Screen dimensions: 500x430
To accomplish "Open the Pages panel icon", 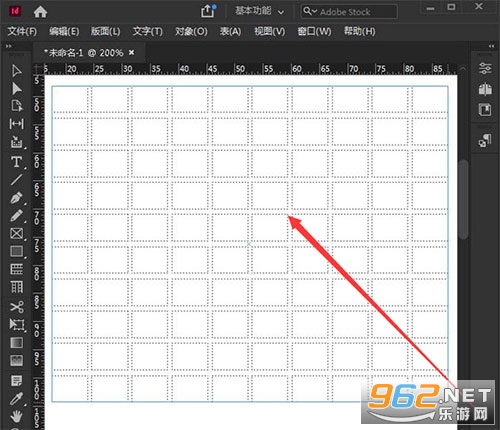I will (x=485, y=89).
